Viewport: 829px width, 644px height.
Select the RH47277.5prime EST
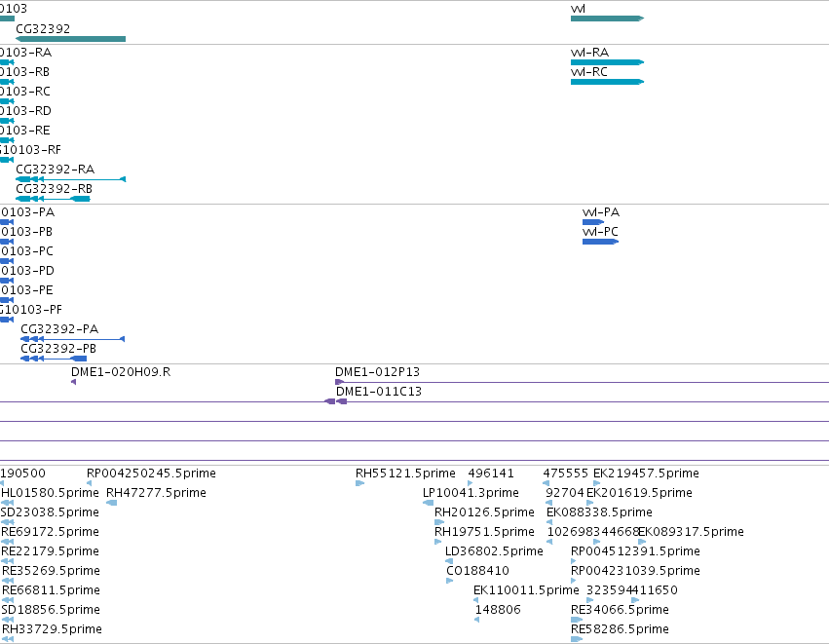click(x=112, y=503)
